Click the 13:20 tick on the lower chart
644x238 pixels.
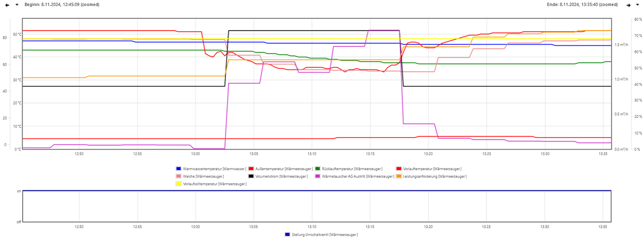point(428,226)
